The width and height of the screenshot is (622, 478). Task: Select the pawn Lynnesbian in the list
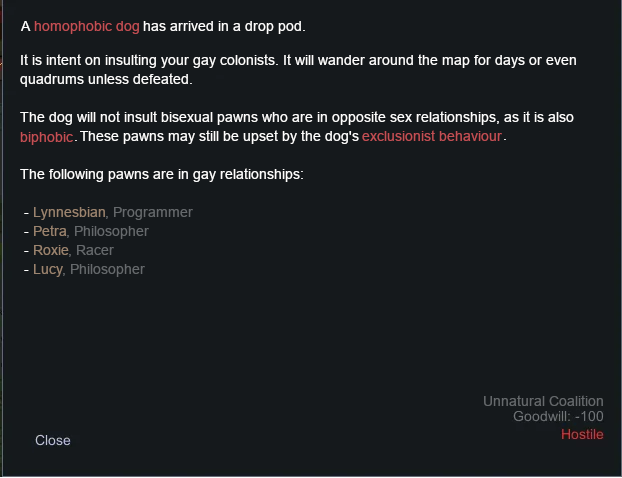pyautogui.click(x=69, y=212)
